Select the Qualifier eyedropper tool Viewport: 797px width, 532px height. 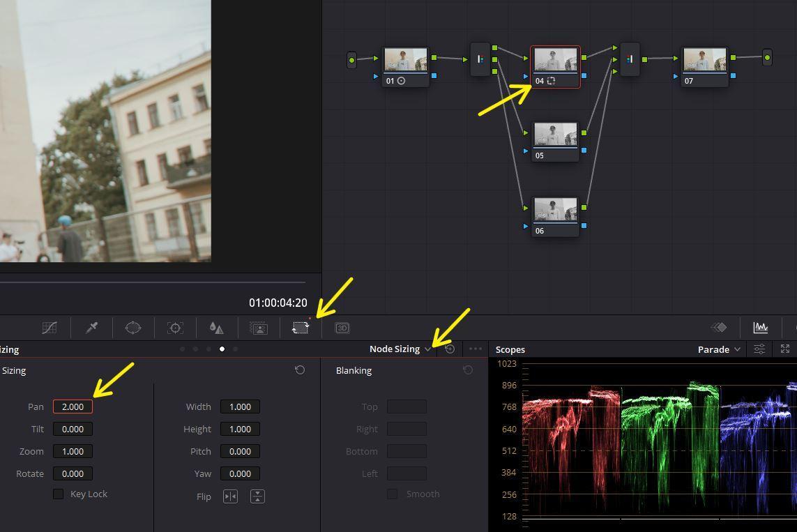(x=91, y=328)
